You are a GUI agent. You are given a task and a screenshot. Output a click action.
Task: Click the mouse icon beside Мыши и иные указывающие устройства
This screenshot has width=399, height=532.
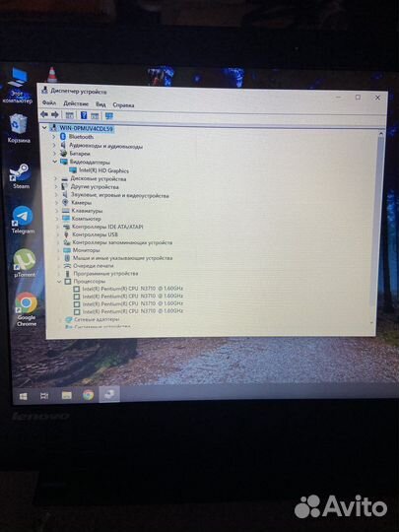(67, 258)
